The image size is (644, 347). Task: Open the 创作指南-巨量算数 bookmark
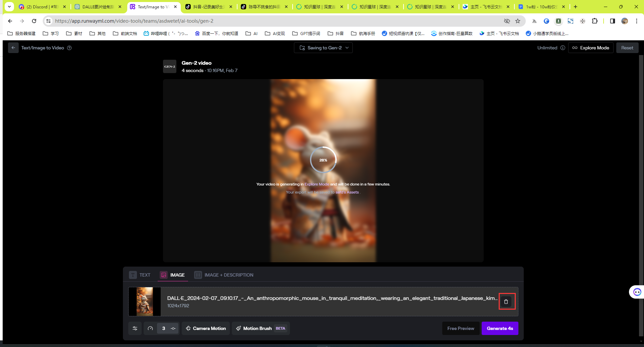point(452,33)
